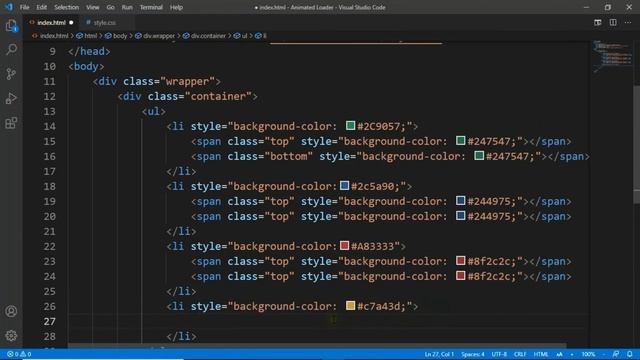Click the open preview to the side icon
640x360 pixels.
click(x=598, y=22)
